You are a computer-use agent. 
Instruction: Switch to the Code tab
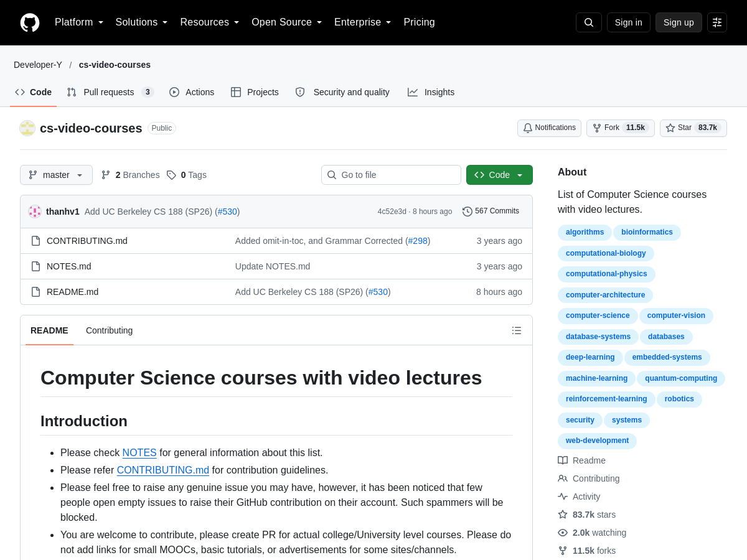[34, 92]
